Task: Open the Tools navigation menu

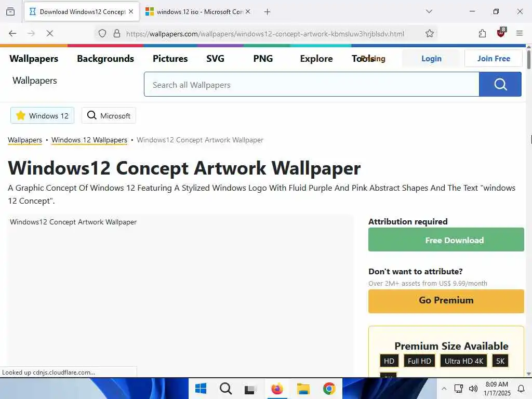Action: [362, 59]
